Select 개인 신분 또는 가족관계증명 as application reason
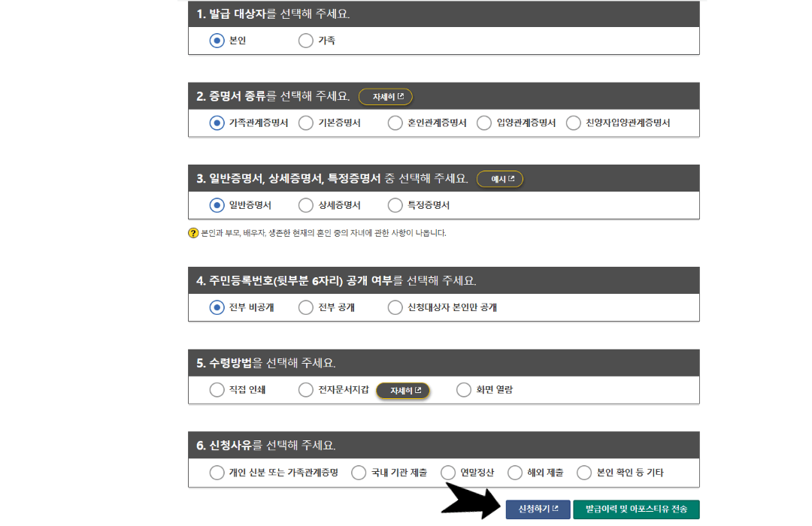This screenshot has width=812, height=526. click(x=217, y=473)
